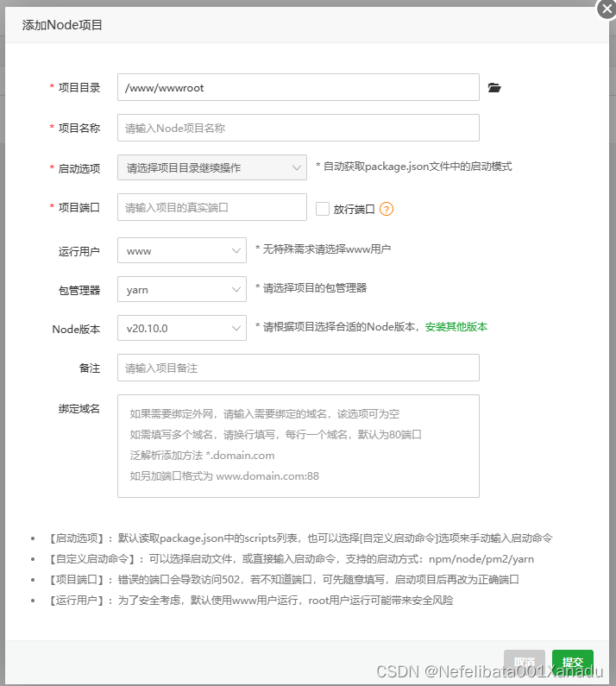Click the 【运行用户】 help note line

(249, 601)
